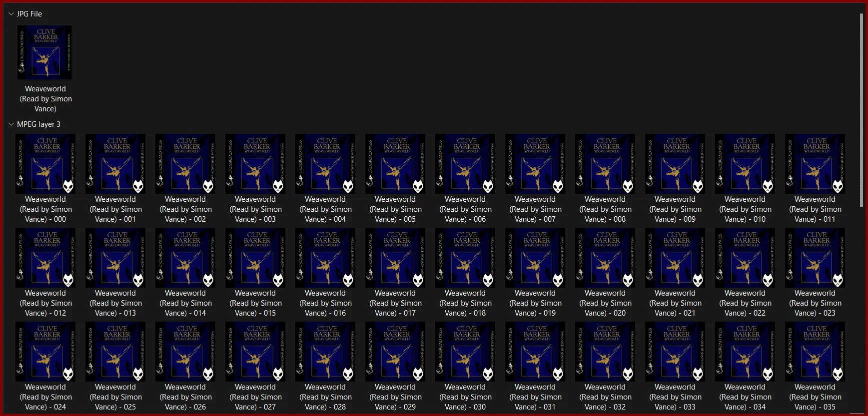Select the MP3 icon for track 016
The height and width of the screenshot is (416, 868).
pos(325,258)
